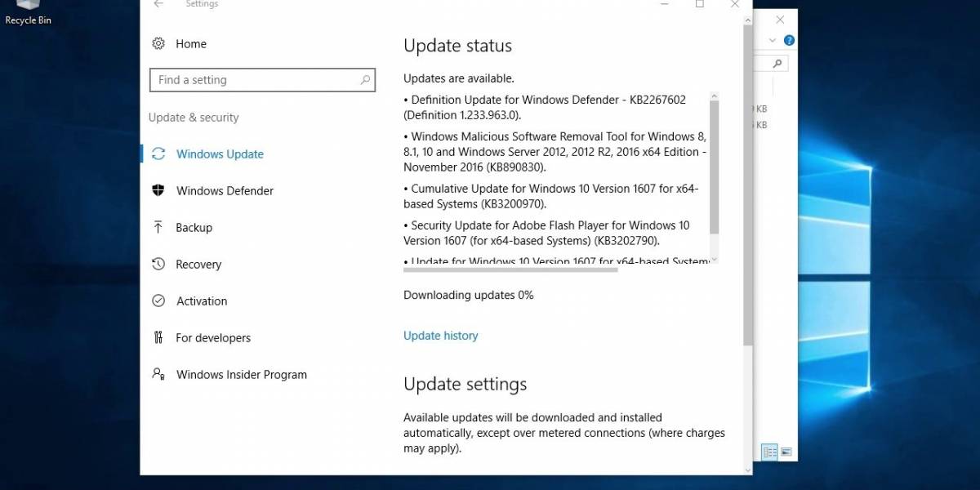
Task: Expand the ribbon chevron in the Explorer window
Action: click(773, 40)
